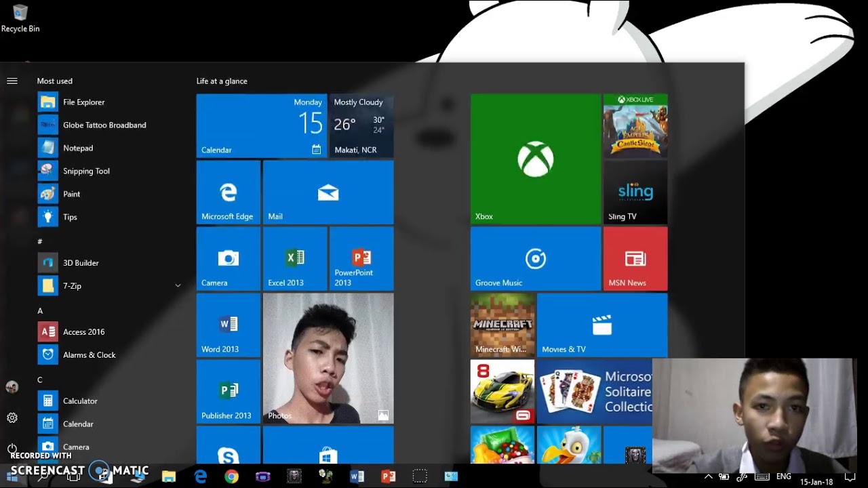This screenshot has height=488, width=868.
Task: Open the Camera tile
Action: click(x=229, y=259)
